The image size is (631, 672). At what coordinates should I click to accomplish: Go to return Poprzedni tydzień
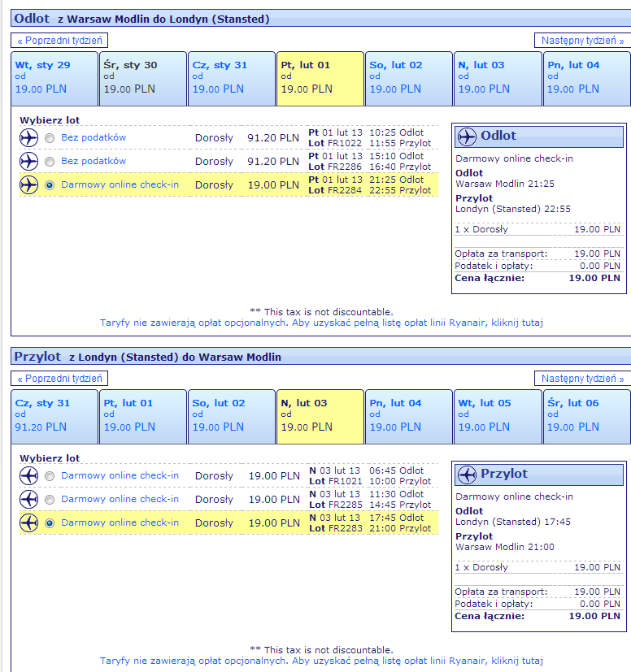[x=59, y=379]
